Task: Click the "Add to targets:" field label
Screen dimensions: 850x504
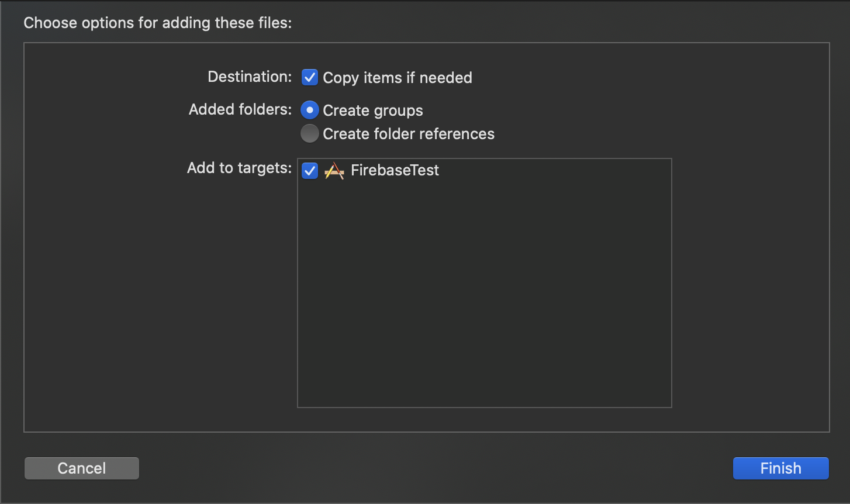Action: click(x=239, y=168)
